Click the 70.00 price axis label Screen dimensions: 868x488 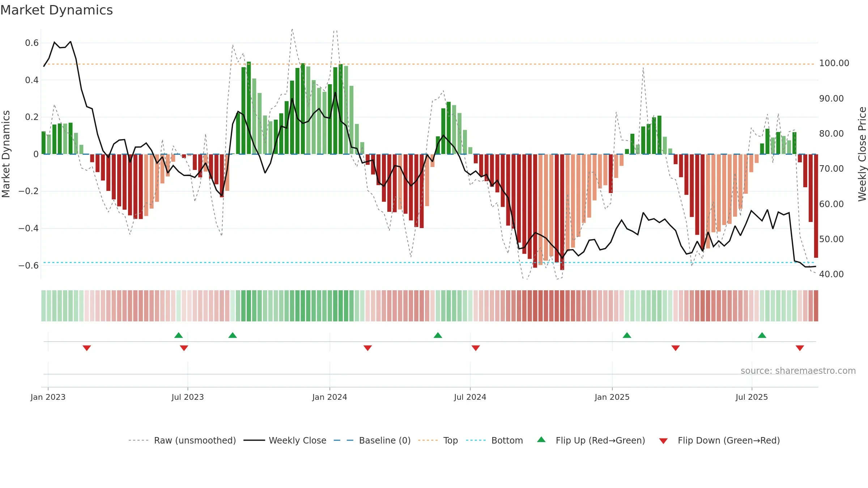click(x=831, y=169)
